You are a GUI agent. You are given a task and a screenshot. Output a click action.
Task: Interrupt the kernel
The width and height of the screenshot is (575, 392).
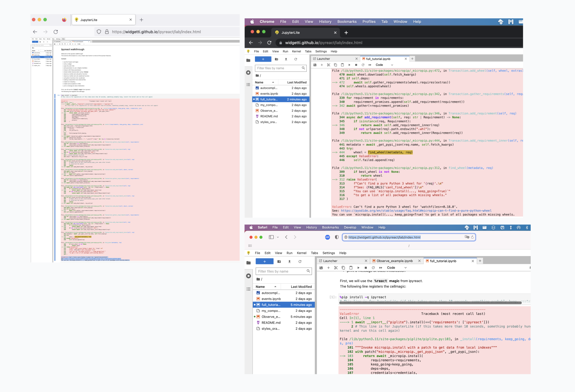tap(356, 65)
